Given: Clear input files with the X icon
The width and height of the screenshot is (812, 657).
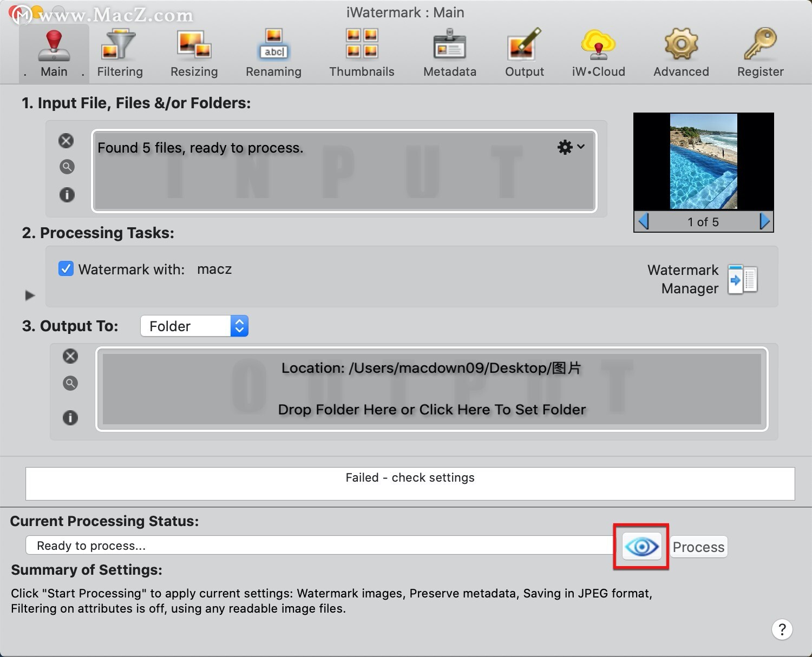Looking at the screenshot, I should pos(66,141).
